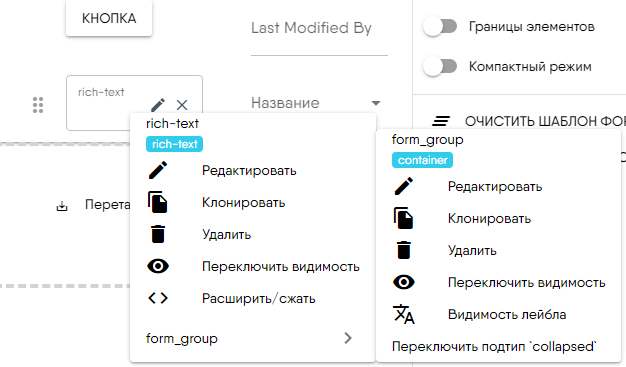Select Переключить подтип `collapsed` entry
The height and width of the screenshot is (367, 626).
(494, 347)
